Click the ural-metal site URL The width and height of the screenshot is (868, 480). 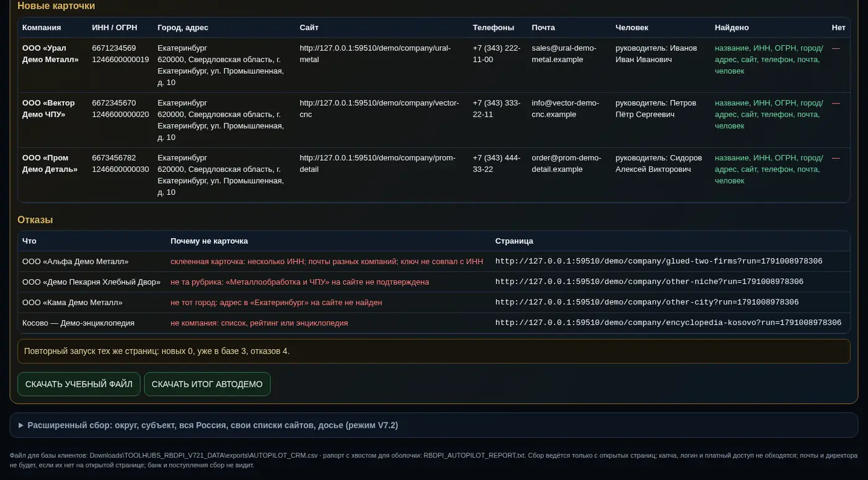(x=375, y=54)
